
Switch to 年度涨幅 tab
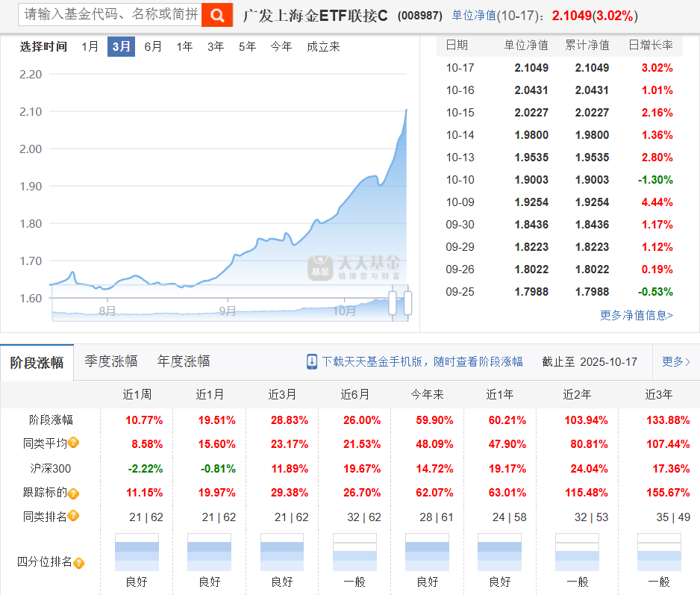point(184,361)
